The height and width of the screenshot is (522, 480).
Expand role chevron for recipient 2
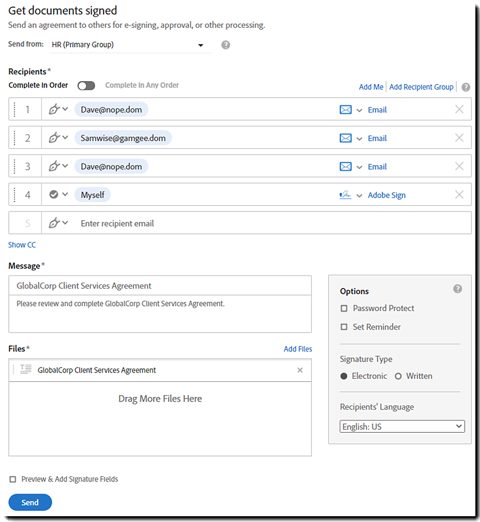point(65,137)
